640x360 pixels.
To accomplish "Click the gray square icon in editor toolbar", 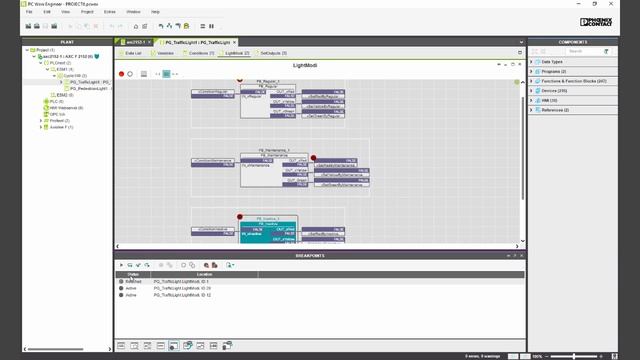I will (144, 74).
